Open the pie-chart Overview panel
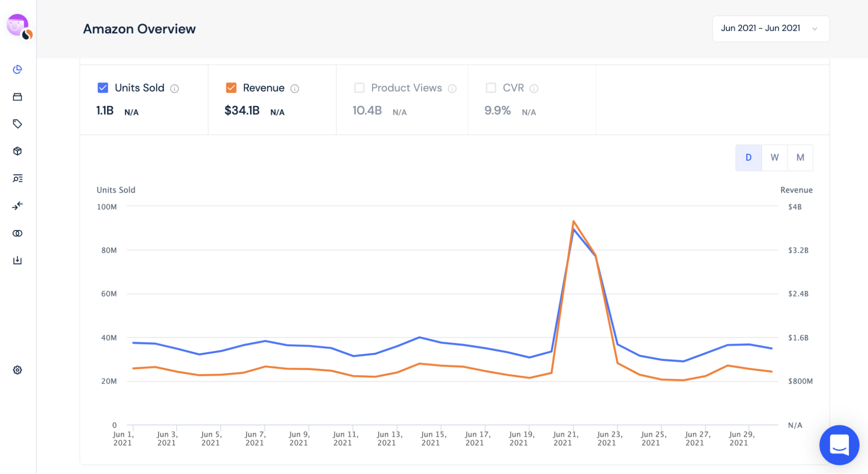868x474 pixels. click(x=17, y=70)
